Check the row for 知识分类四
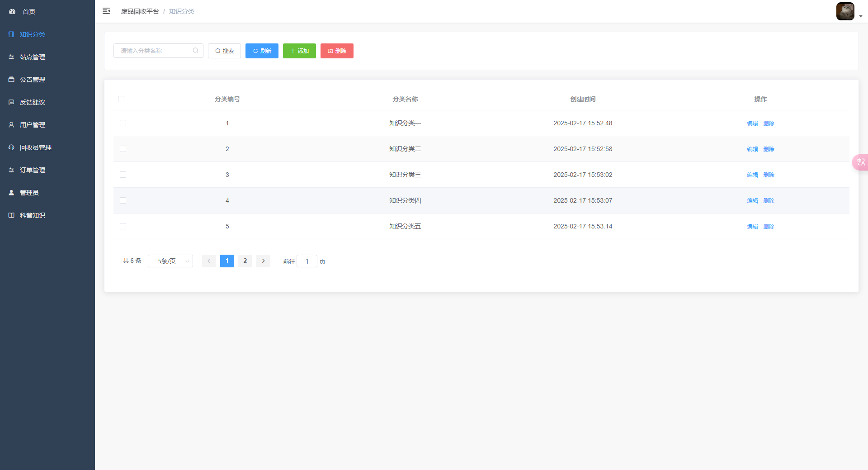 tap(123, 200)
